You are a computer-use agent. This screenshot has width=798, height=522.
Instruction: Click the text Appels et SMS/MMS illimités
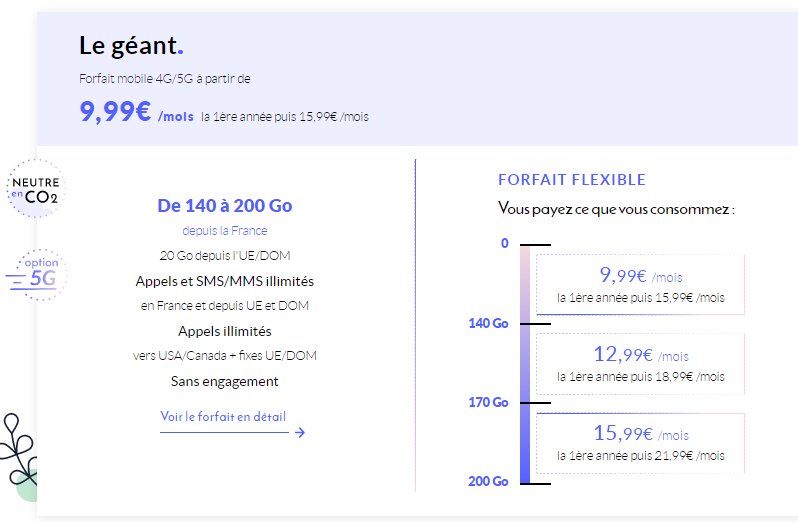click(224, 281)
